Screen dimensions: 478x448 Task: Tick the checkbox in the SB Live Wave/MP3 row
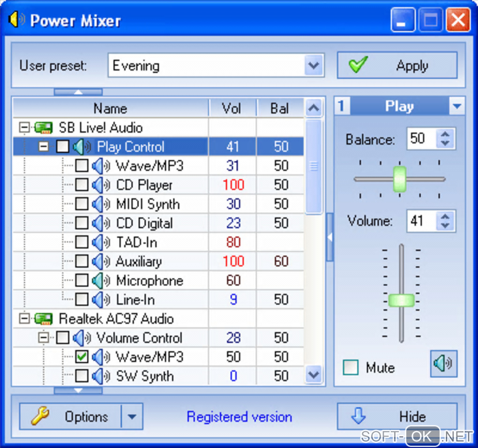[82, 166]
